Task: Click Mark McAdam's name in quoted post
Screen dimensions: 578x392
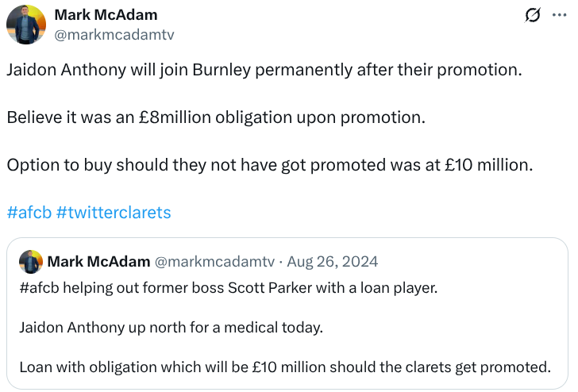Action: 98,261
